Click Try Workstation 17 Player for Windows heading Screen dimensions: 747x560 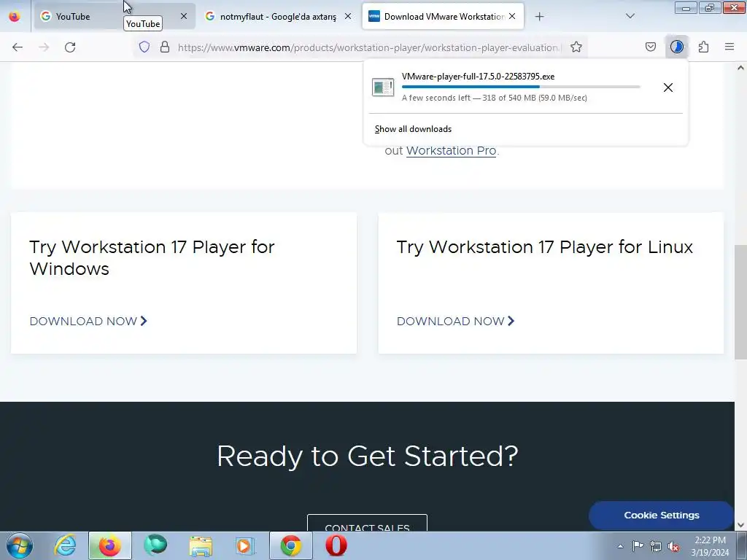click(x=152, y=257)
